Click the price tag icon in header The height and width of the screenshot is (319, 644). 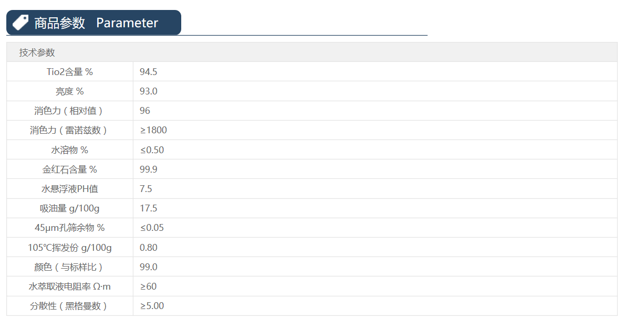tap(20, 23)
